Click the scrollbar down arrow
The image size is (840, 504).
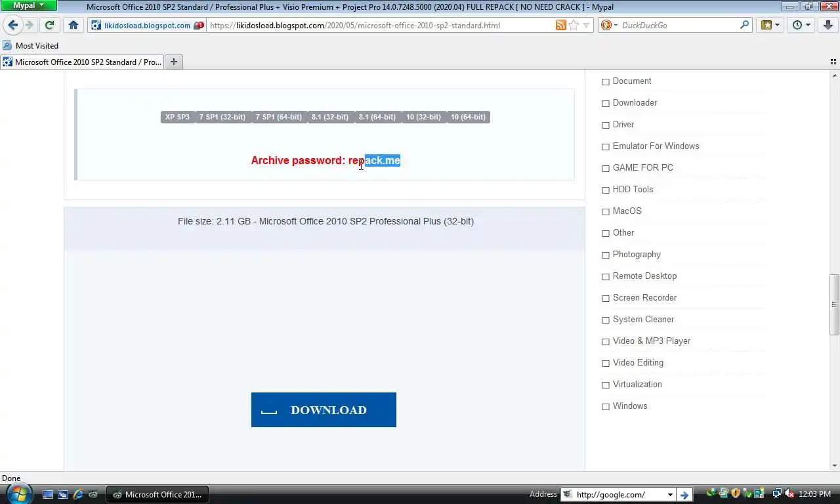pos(835,466)
